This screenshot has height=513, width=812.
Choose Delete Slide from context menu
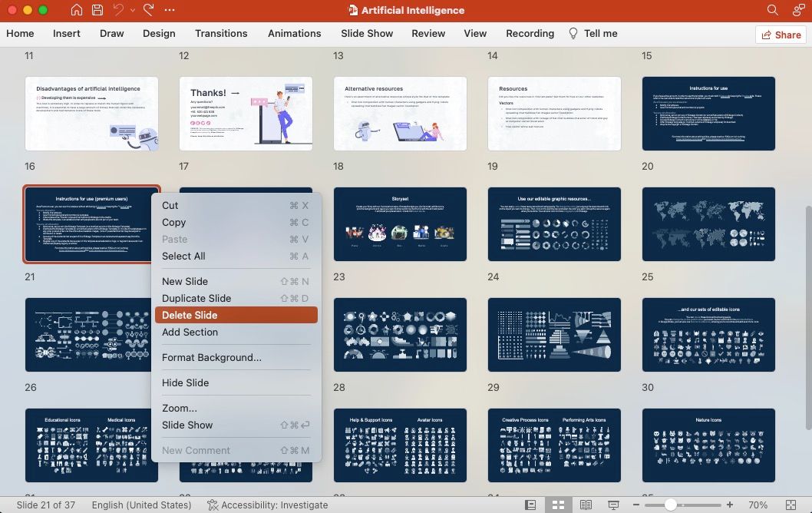point(190,315)
